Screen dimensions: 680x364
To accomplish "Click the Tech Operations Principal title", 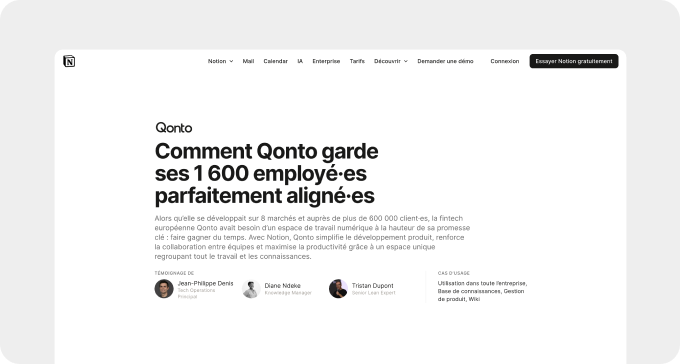I will [x=196, y=293].
